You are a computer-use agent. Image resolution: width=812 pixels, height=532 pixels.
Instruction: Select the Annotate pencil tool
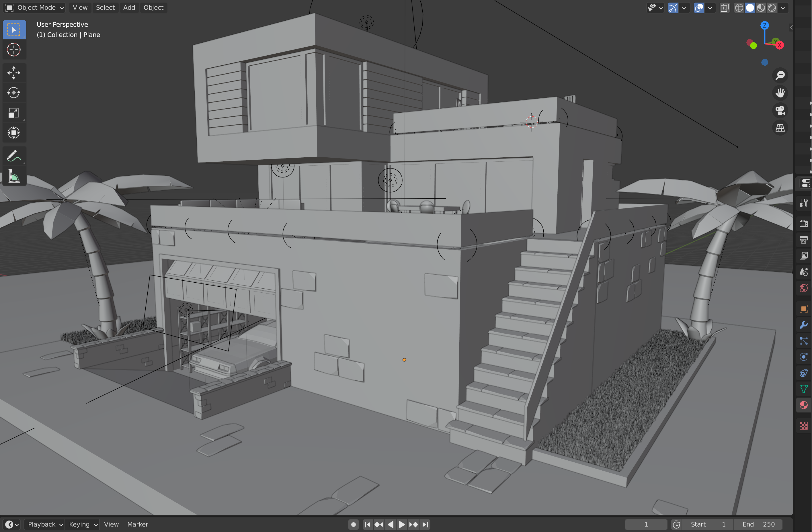click(14, 156)
